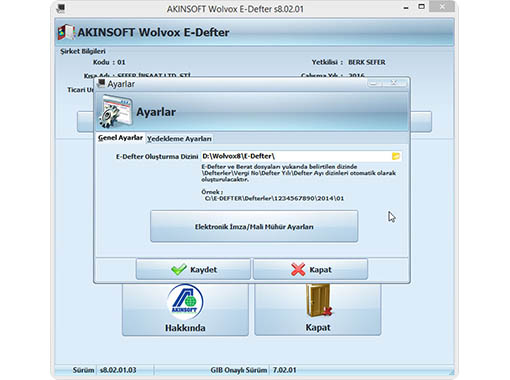The image size is (510, 380).
Task: Click the Örnek : label
Action: (x=212, y=192)
